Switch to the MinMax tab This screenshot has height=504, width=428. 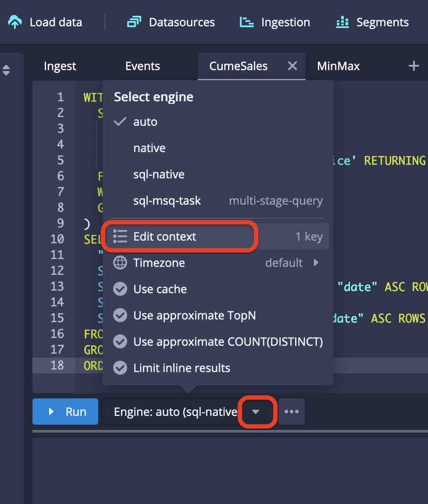(x=338, y=66)
